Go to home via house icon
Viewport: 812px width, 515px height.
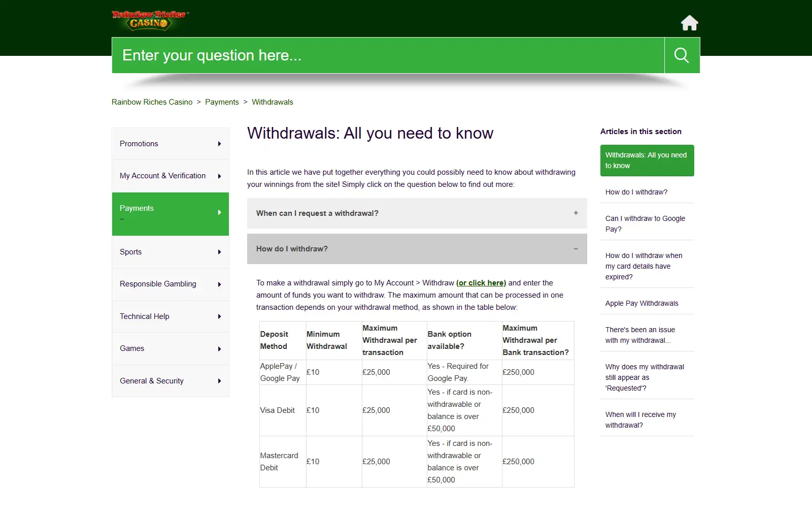689,23
